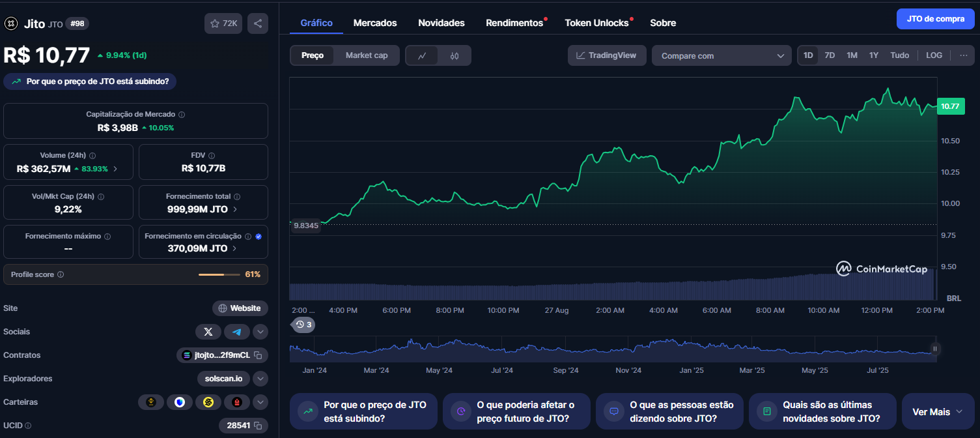The width and height of the screenshot is (980, 438).
Task: Click 'O que poderia afetar o preço futuro' card
Action: tap(516, 411)
